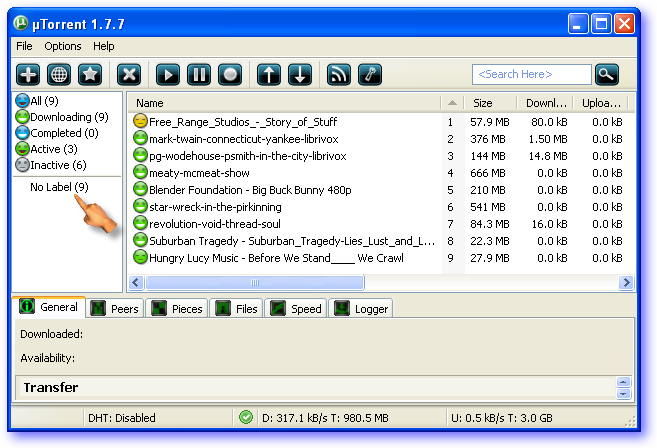Image resolution: width=657 pixels, height=448 pixels.
Task: Click the download speed D: 317.1 kB/s status
Action: tap(325, 418)
